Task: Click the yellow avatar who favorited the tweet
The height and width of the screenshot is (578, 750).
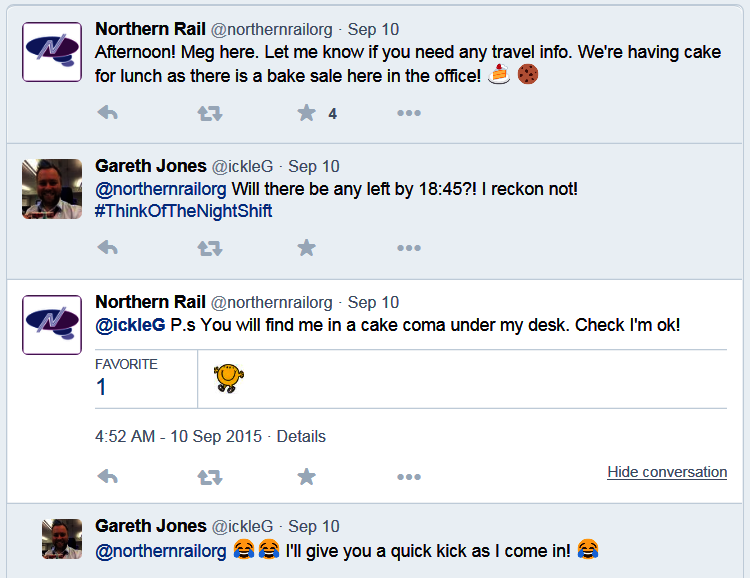Action: (229, 378)
